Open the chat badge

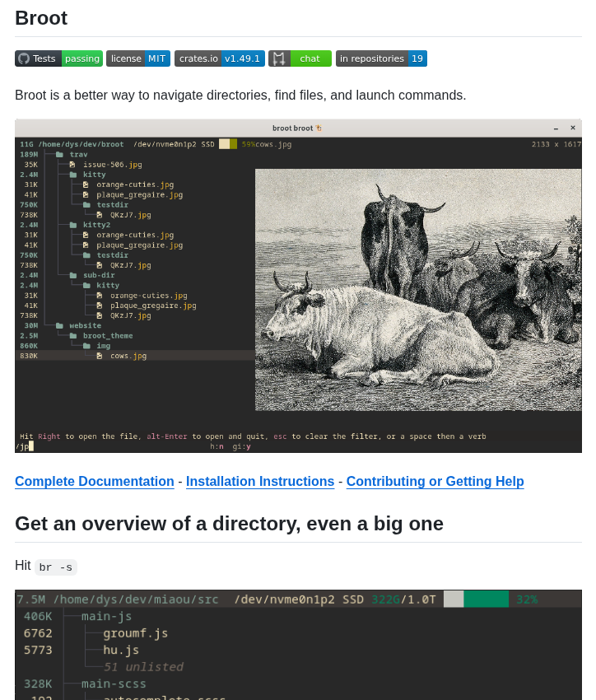[300, 58]
